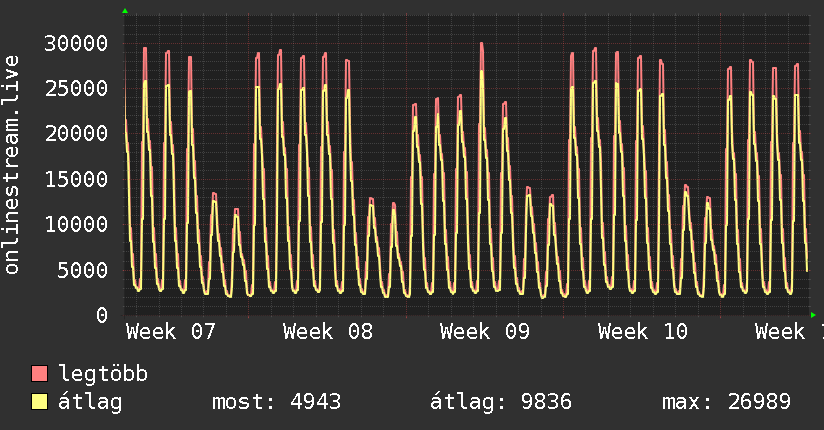This screenshot has height=430, width=824.
Task: Click the highest pink peak in Week 09
Action: (x=481, y=45)
